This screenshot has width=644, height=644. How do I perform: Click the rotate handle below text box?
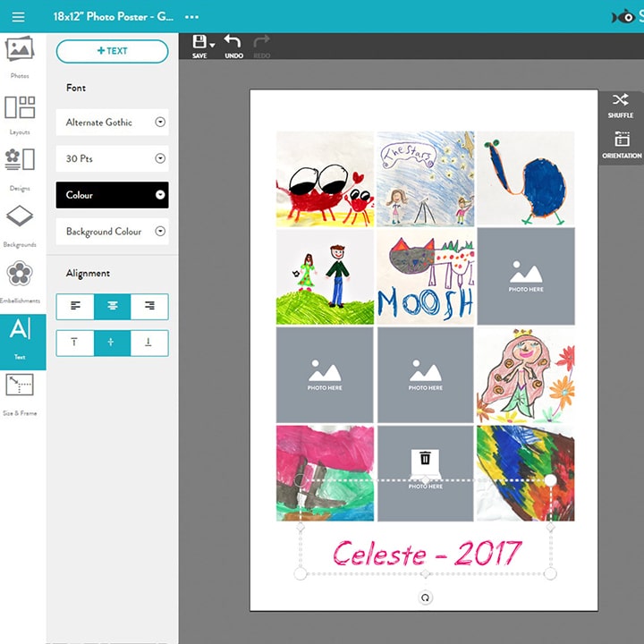click(426, 597)
